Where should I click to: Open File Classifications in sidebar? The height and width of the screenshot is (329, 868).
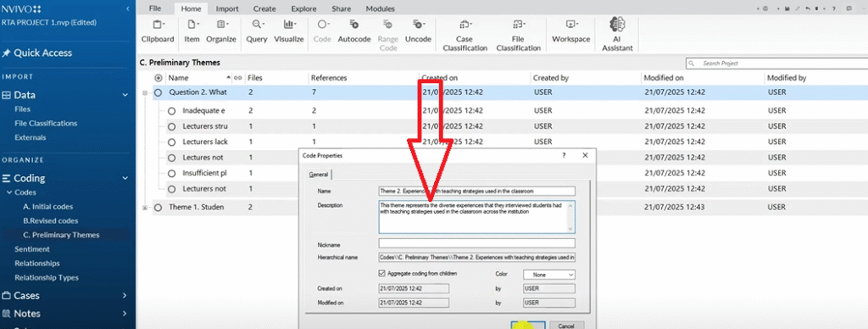pyautogui.click(x=46, y=124)
